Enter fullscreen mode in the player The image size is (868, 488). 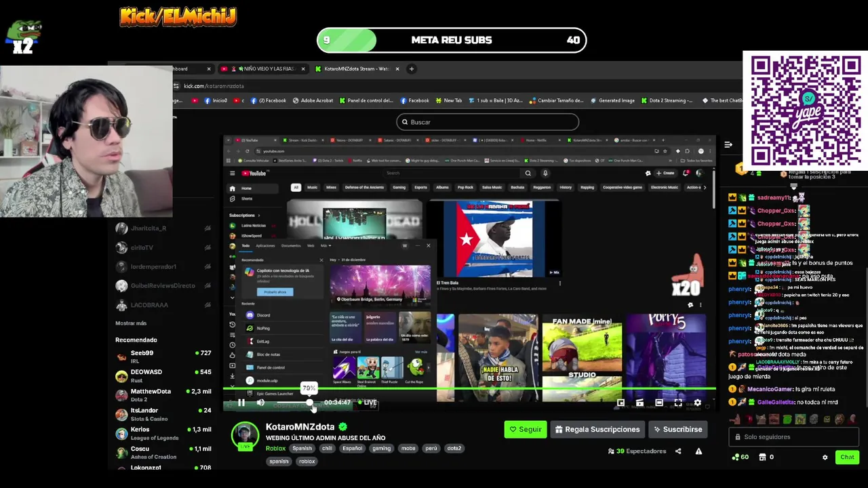[678, 403]
